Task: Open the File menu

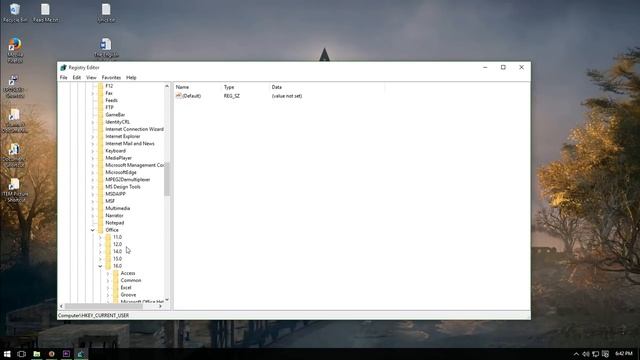Action: click(64, 78)
